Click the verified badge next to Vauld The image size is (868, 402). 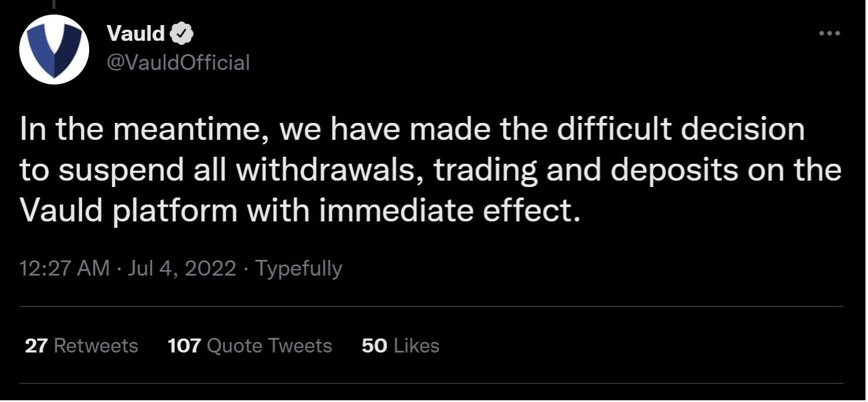coord(181,34)
